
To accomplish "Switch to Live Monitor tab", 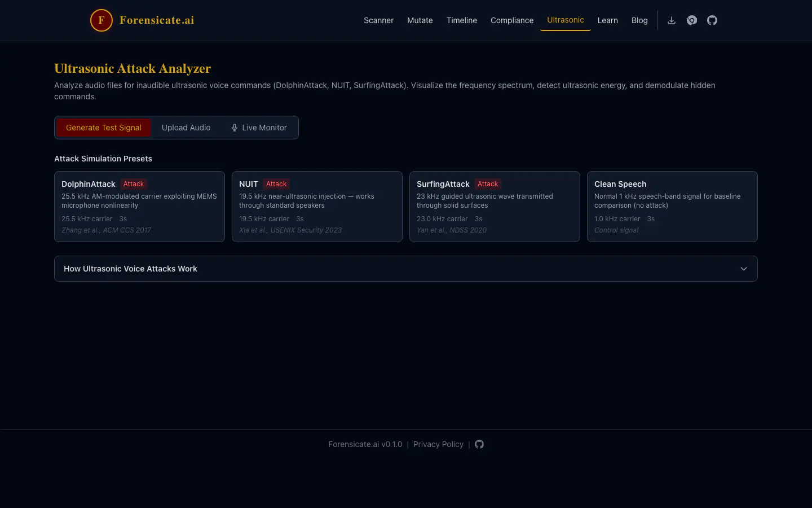I will coord(259,128).
